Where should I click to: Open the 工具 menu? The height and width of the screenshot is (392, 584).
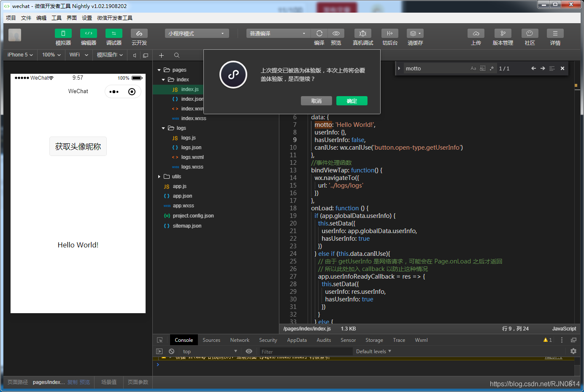(57, 18)
